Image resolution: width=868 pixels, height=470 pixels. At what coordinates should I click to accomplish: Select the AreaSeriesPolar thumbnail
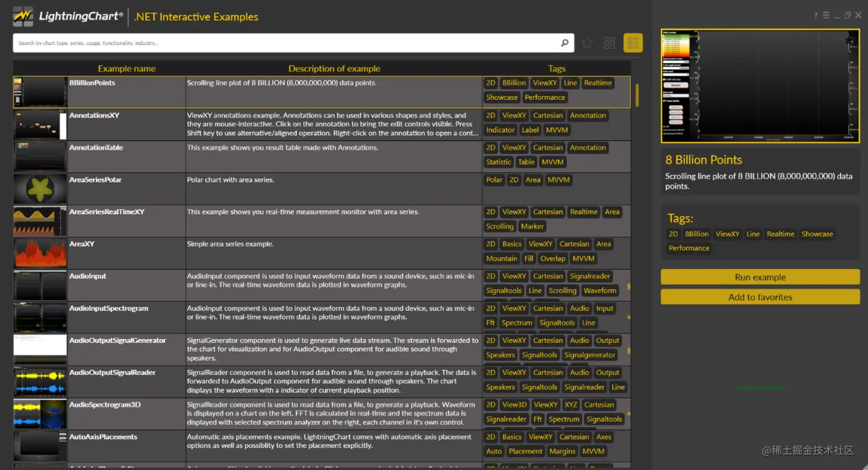(x=40, y=189)
